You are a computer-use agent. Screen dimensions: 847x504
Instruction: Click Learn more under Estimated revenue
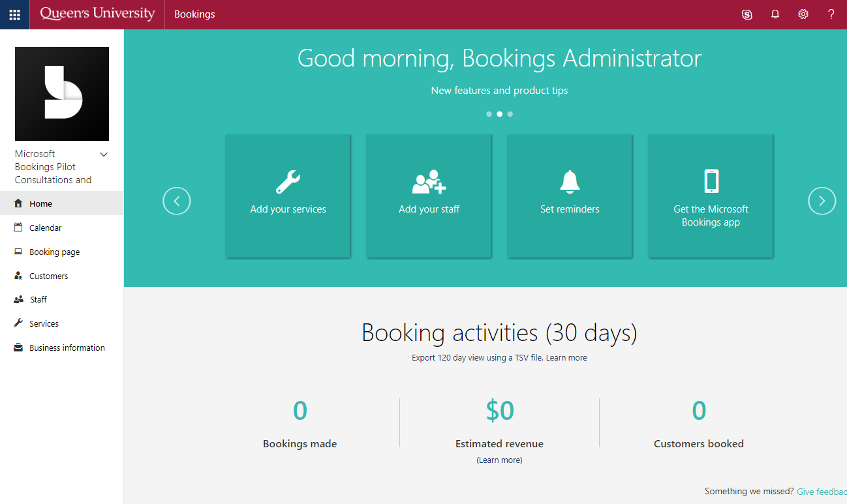[499, 460]
